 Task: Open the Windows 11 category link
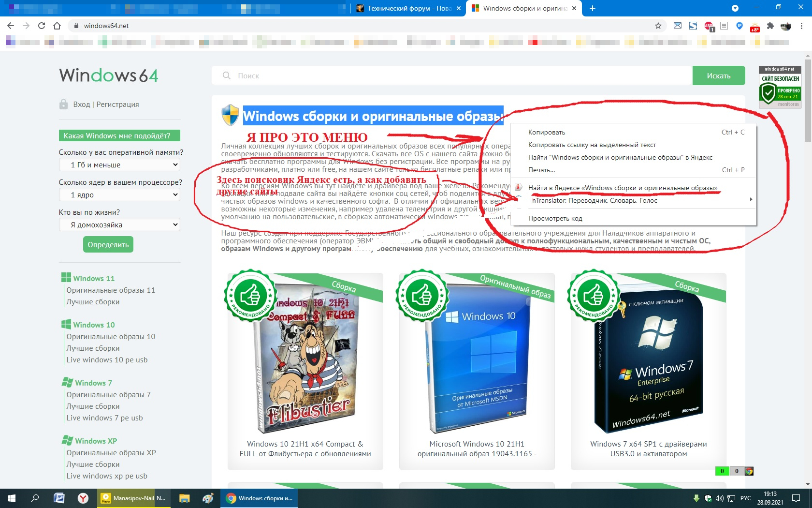pyautogui.click(x=94, y=279)
